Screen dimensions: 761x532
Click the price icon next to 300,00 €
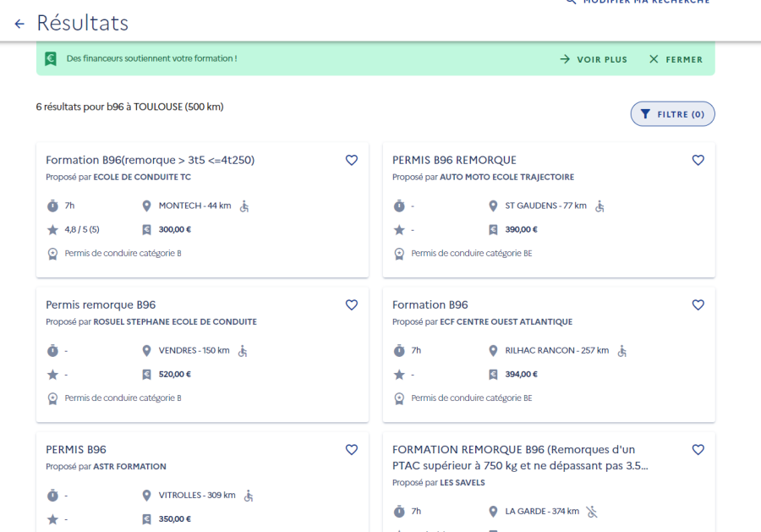pyautogui.click(x=146, y=229)
